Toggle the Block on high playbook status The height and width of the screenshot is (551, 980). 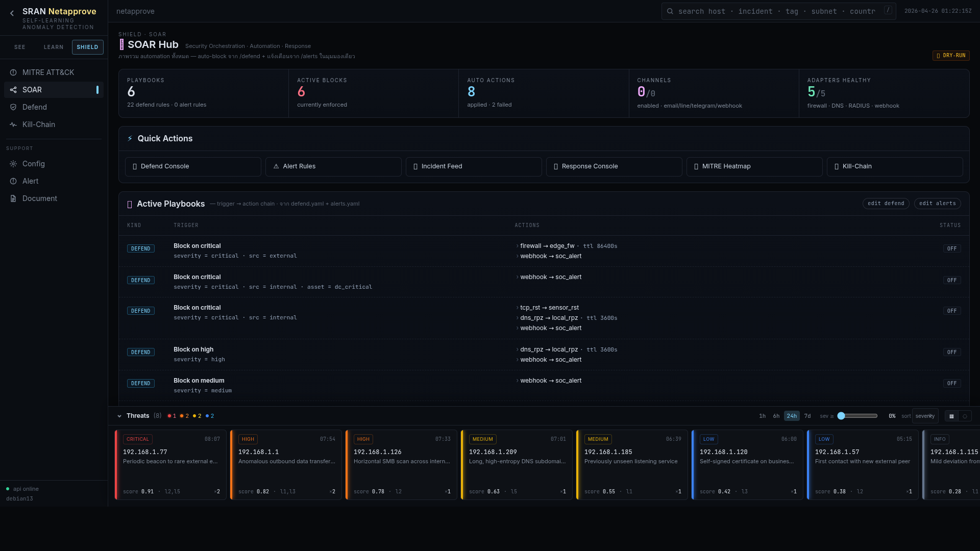[951, 353]
